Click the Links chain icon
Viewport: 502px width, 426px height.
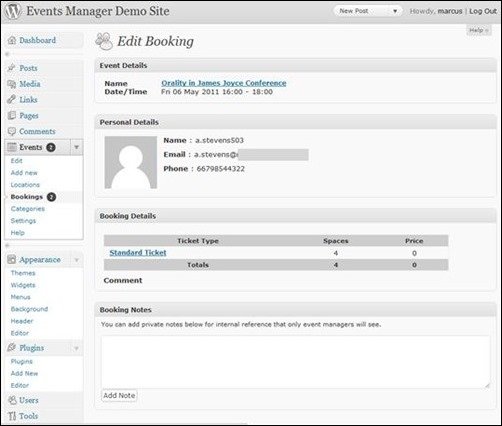point(12,99)
